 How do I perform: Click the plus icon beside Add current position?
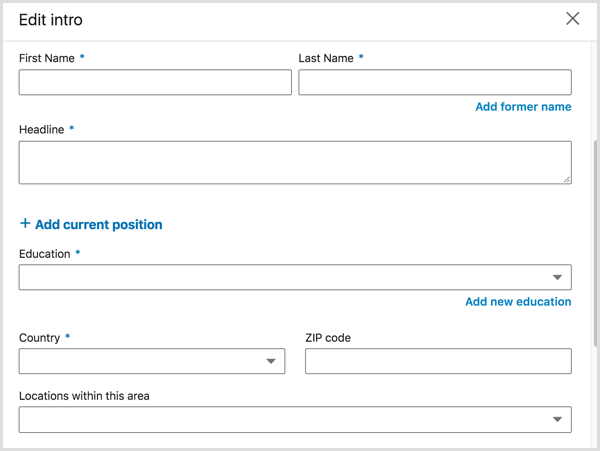(x=25, y=224)
